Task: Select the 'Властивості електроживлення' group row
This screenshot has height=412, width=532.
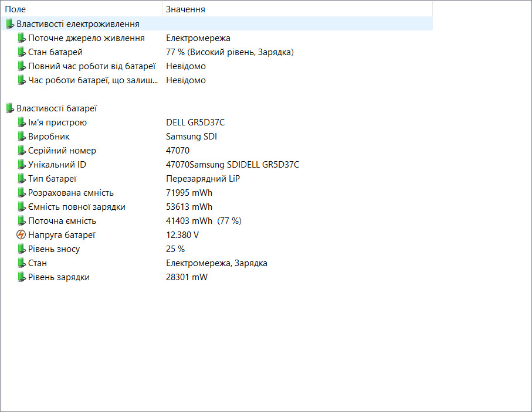Action: [216, 24]
